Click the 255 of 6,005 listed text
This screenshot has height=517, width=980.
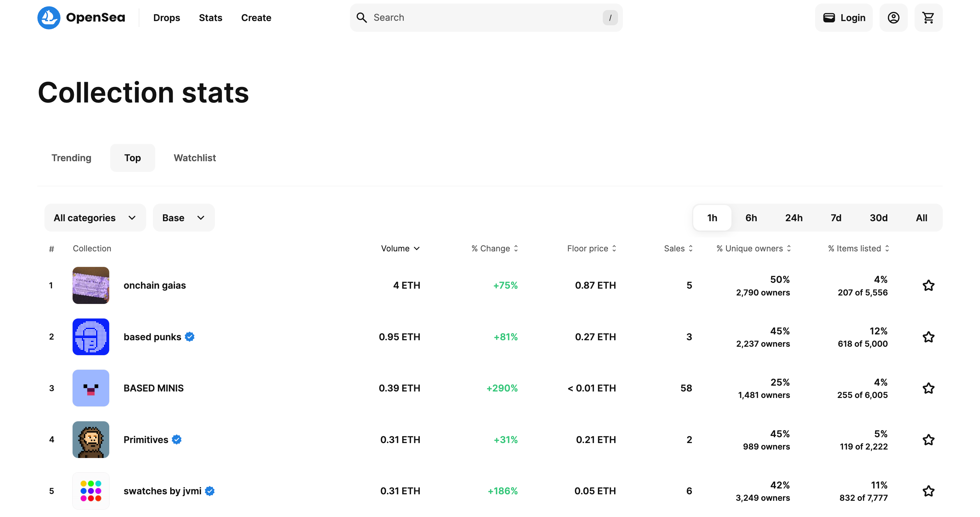862,396
